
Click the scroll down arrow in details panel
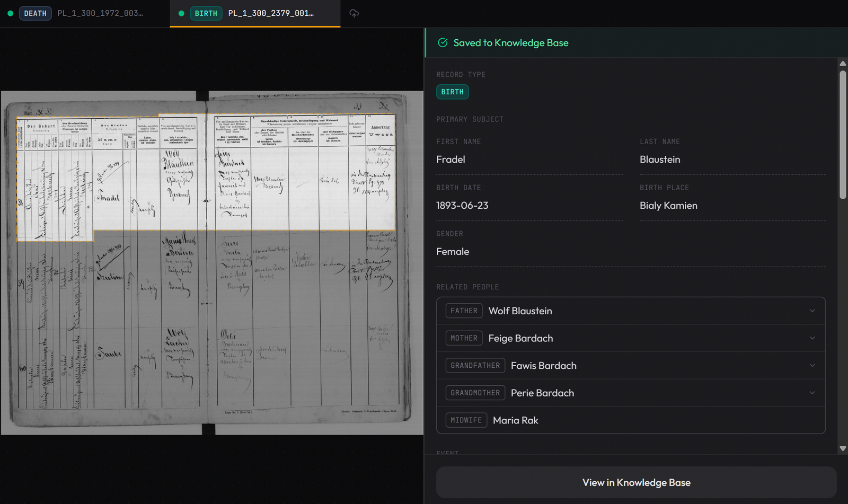pos(843,448)
